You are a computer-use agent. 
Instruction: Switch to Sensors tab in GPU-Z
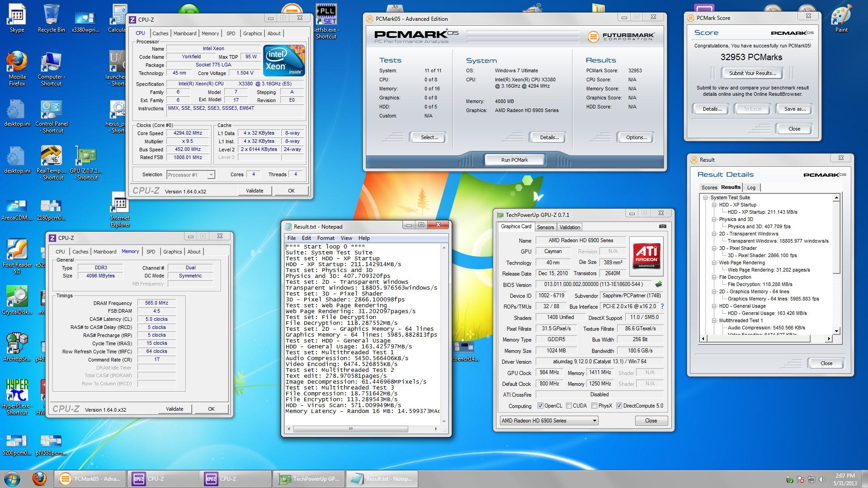pyautogui.click(x=545, y=227)
